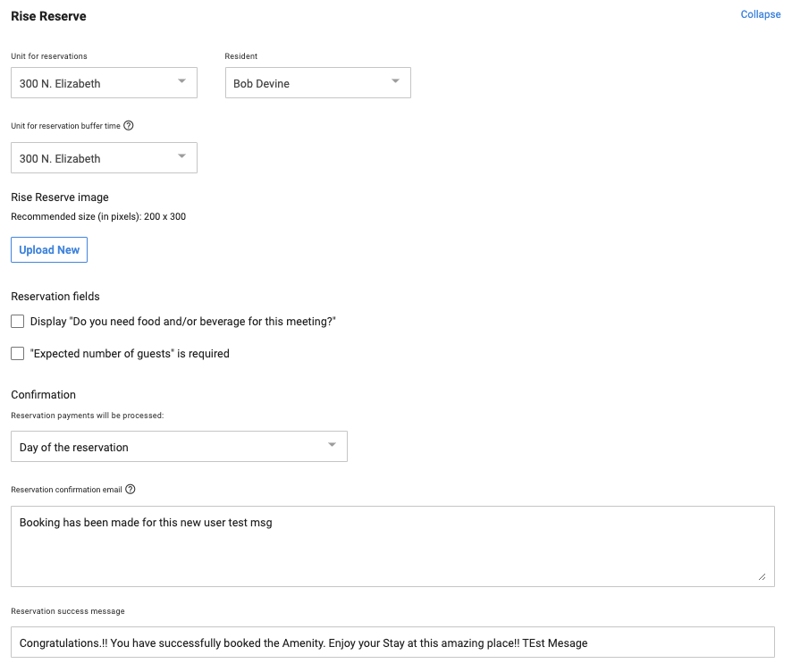Check the "Expected number of guests" required box
The image size is (792, 672).
[18, 354]
